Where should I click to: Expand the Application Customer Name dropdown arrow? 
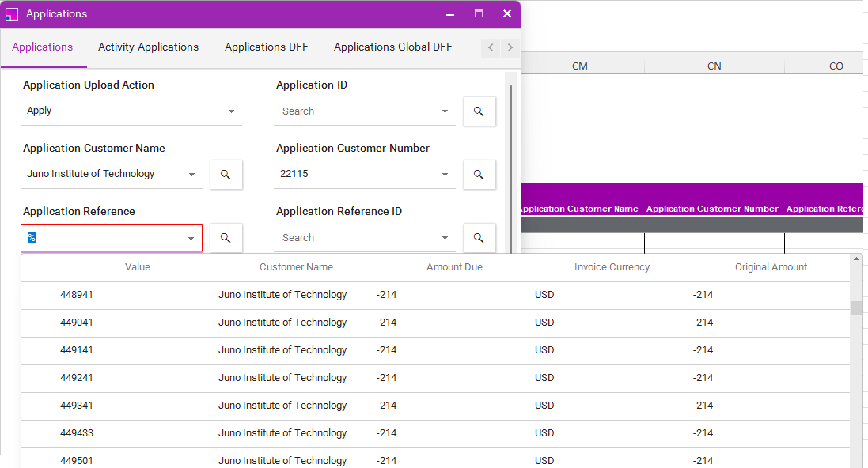(191, 174)
